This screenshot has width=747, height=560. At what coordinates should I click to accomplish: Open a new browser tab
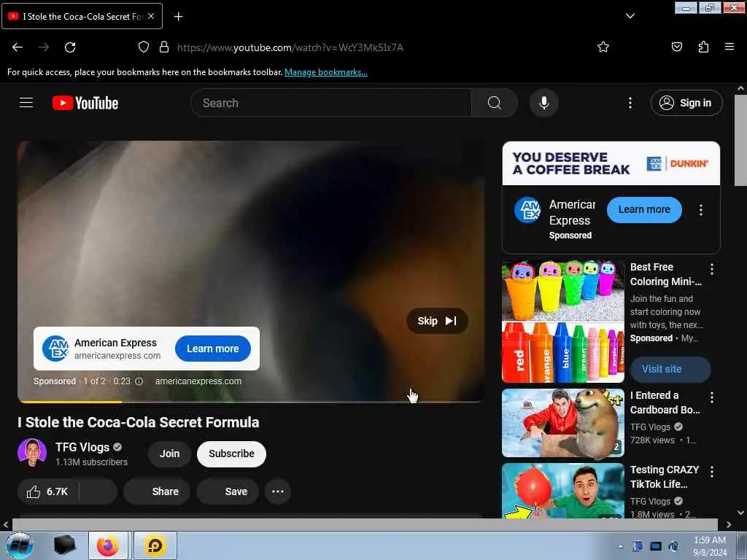click(178, 17)
